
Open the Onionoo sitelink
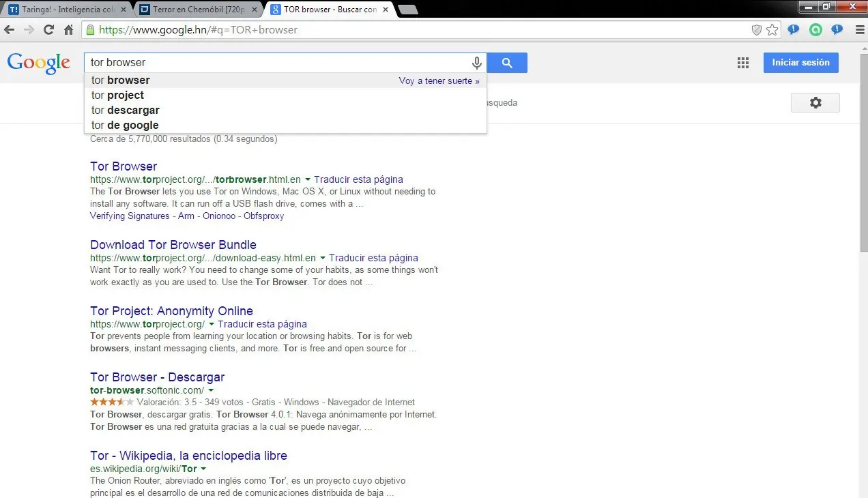[219, 216]
